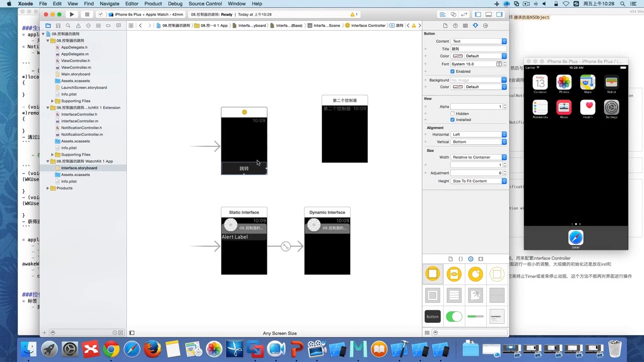Open the File inspector tab
Image resolution: width=644 pixels, height=362 pixels.
[x=445, y=26]
